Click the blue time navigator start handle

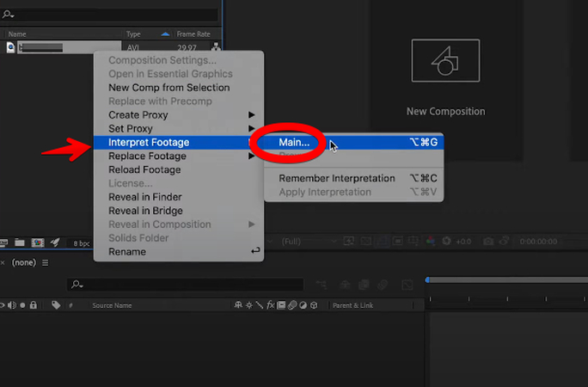point(427,279)
